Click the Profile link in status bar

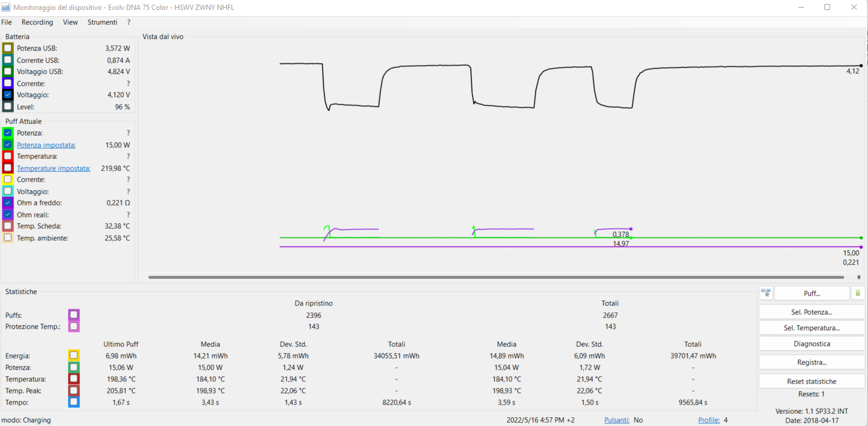click(x=709, y=420)
